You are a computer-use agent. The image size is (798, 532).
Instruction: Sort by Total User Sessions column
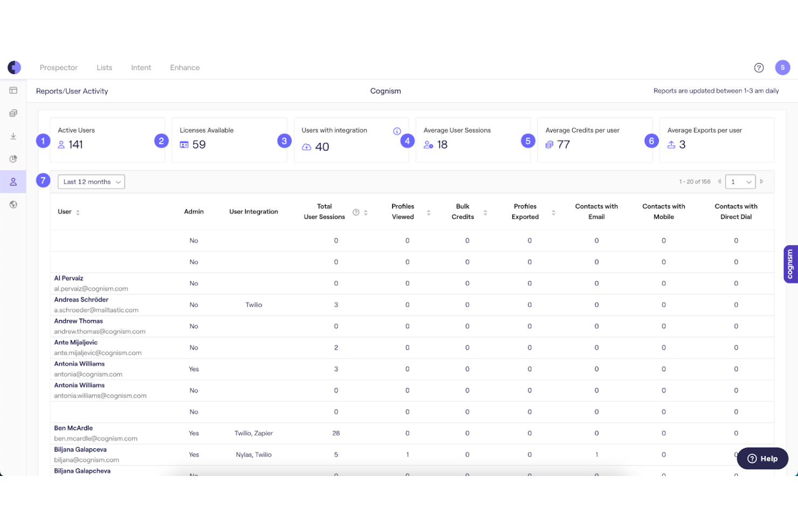[366, 212]
